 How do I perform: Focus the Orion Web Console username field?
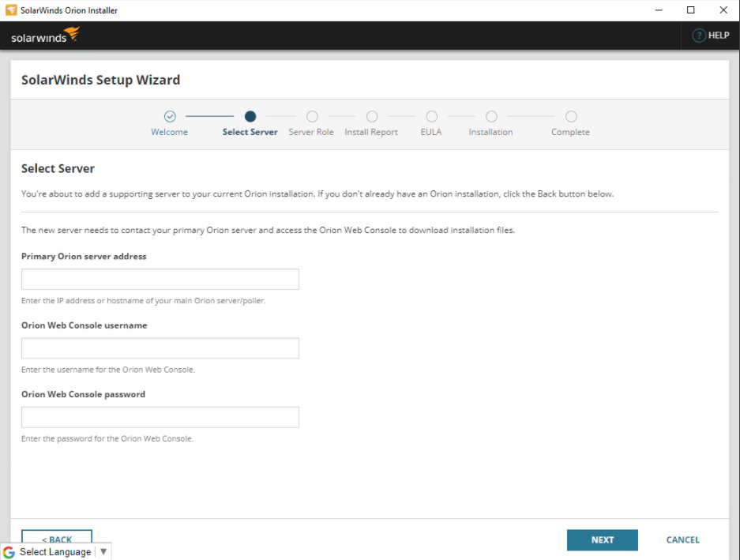[160, 348]
